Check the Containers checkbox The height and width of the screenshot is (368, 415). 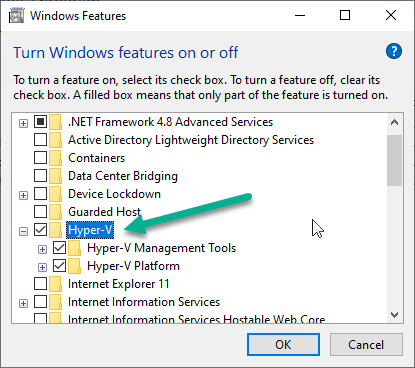[x=40, y=158]
